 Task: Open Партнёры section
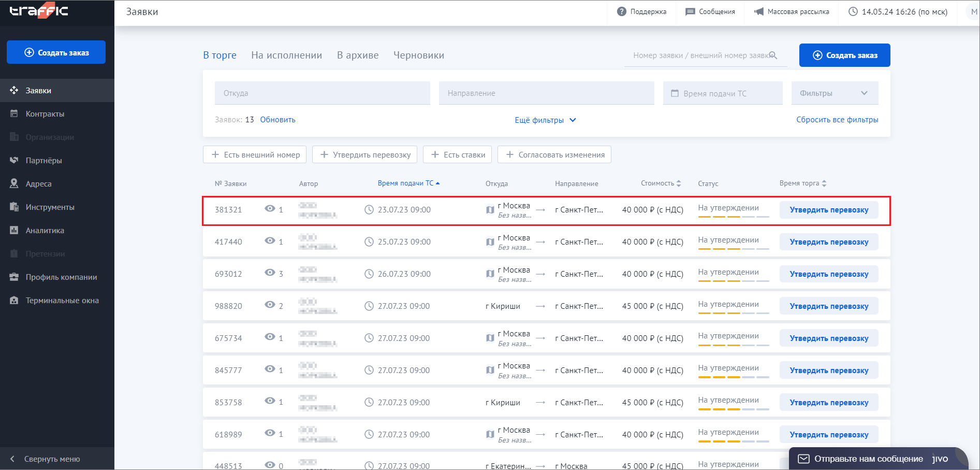57,160
